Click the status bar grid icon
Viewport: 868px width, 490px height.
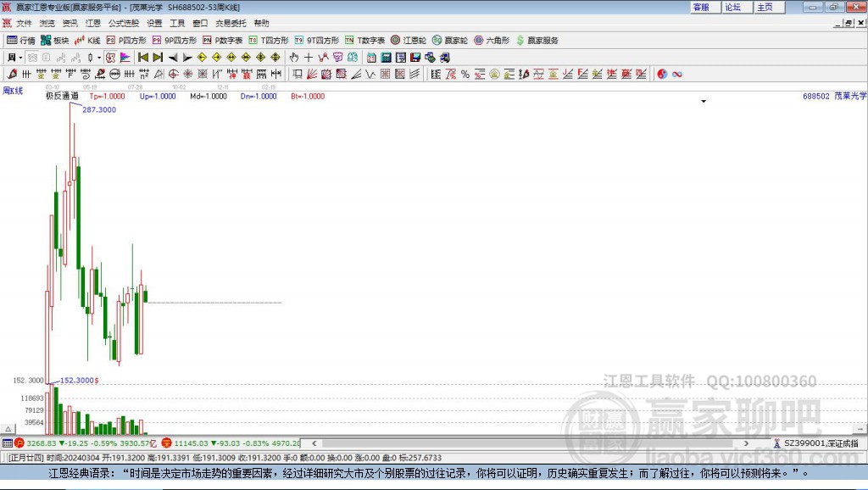pos(7,443)
